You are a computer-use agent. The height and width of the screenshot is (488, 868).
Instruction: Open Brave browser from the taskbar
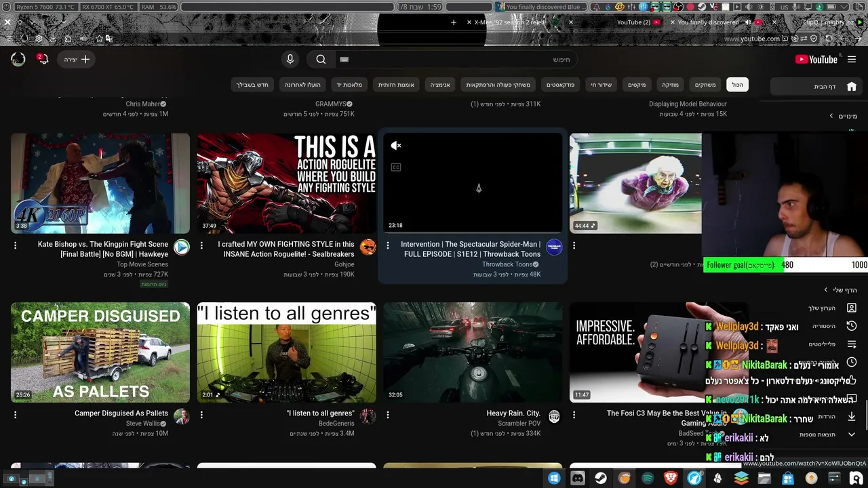(x=671, y=479)
